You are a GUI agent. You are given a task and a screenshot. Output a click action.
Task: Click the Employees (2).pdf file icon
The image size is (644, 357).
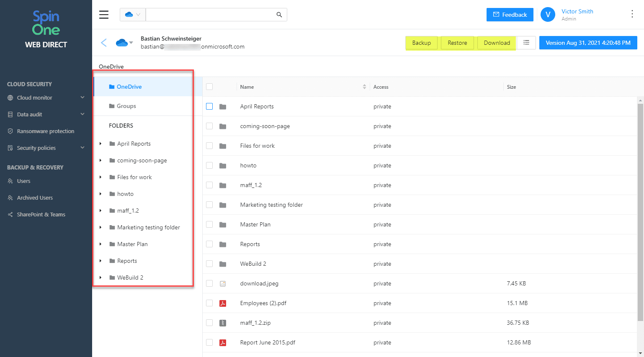[x=223, y=303]
